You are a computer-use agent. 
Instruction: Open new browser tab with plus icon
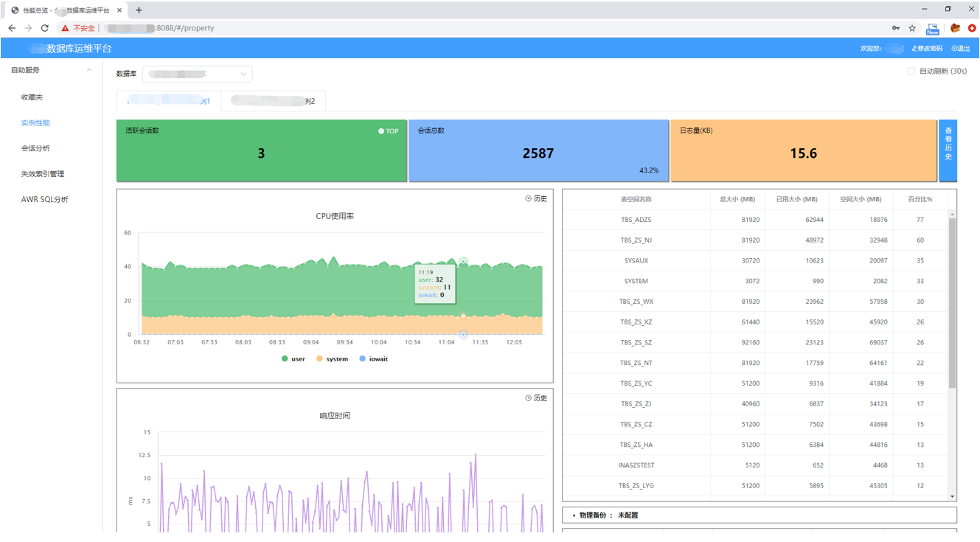[x=139, y=10]
